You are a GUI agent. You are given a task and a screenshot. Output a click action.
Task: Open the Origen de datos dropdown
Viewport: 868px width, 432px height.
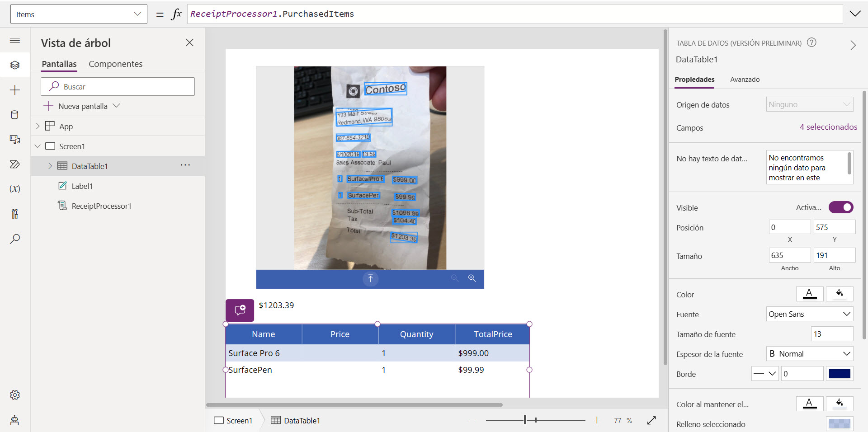[x=810, y=104]
